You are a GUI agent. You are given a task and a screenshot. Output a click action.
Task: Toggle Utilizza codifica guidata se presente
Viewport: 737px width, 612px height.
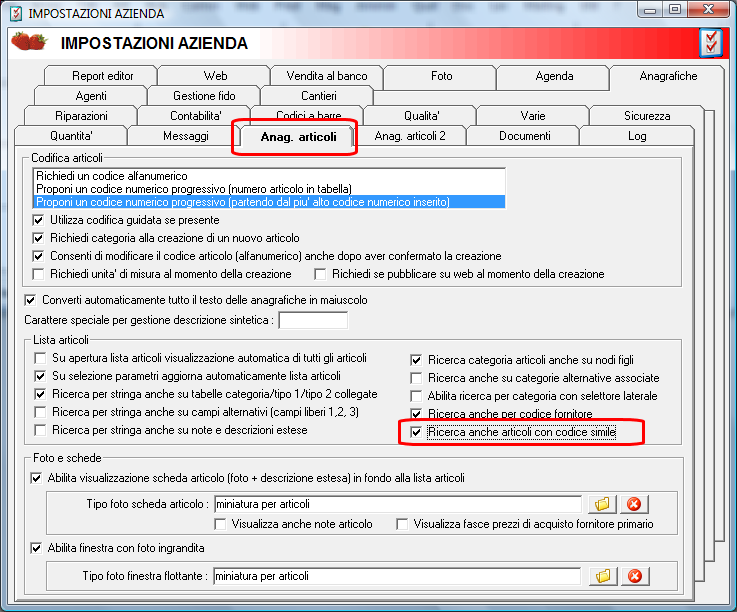point(39,220)
